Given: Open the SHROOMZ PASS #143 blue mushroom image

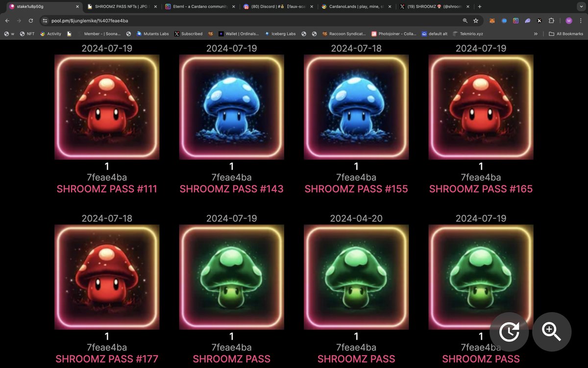Looking at the screenshot, I should 231,107.
